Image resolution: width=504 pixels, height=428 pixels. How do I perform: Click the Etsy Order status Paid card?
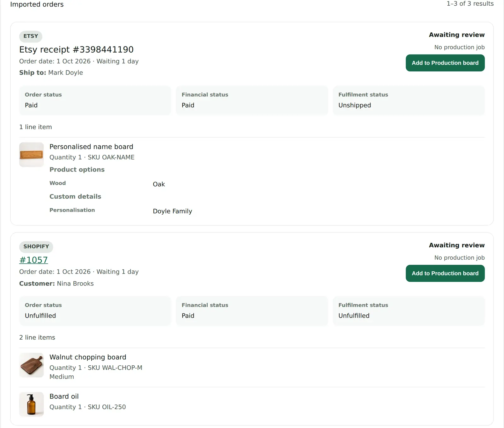click(95, 100)
